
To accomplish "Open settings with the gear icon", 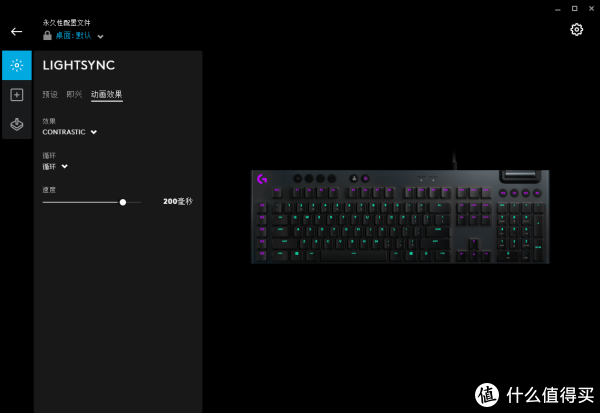I will (x=576, y=29).
